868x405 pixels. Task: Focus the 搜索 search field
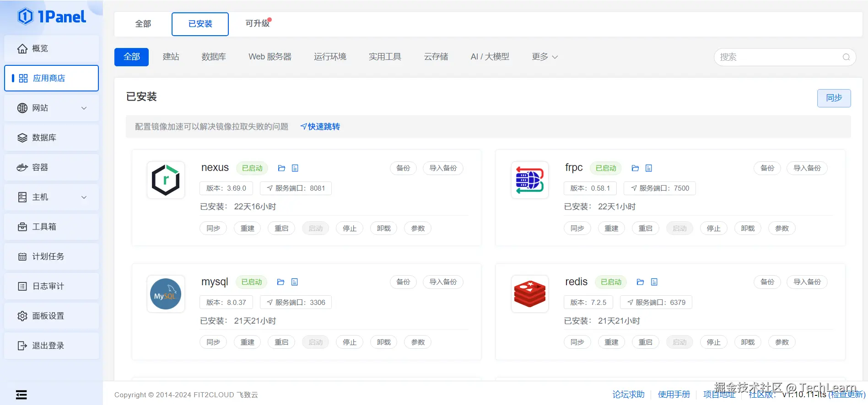coord(785,57)
